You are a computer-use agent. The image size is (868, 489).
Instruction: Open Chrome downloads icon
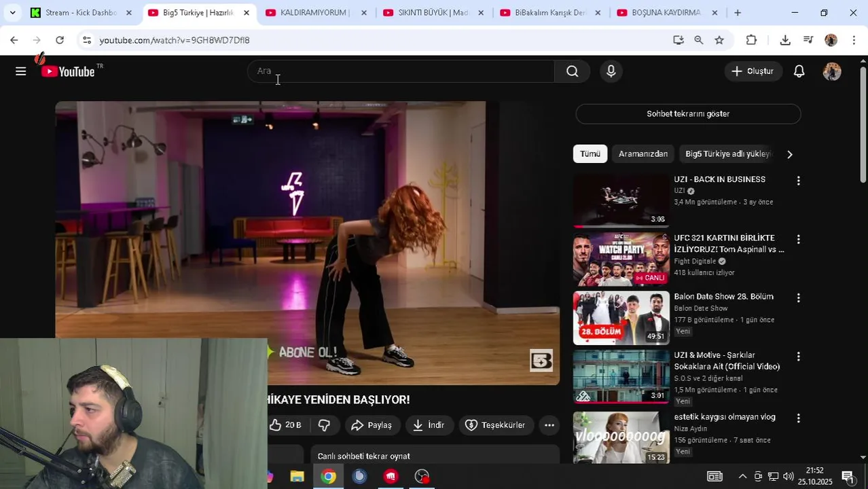click(785, 40)
